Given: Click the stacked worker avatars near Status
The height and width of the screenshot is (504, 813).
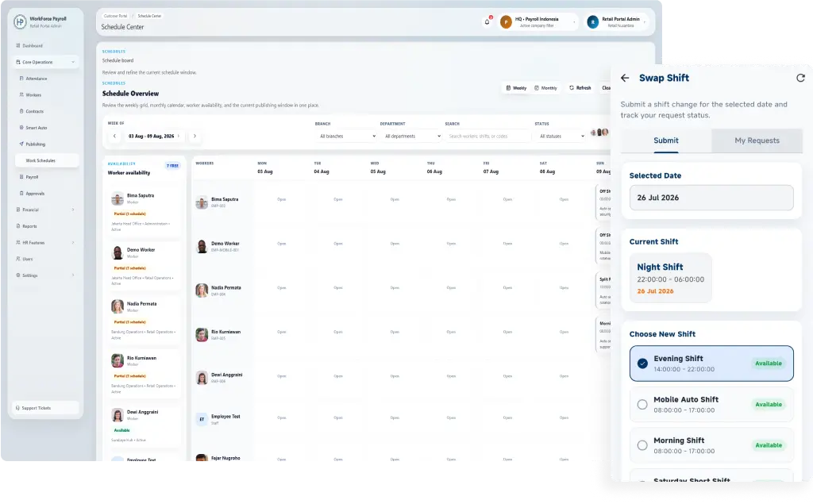Looking at the screenshot, I should pyautogui.click(x=599, y=133).
